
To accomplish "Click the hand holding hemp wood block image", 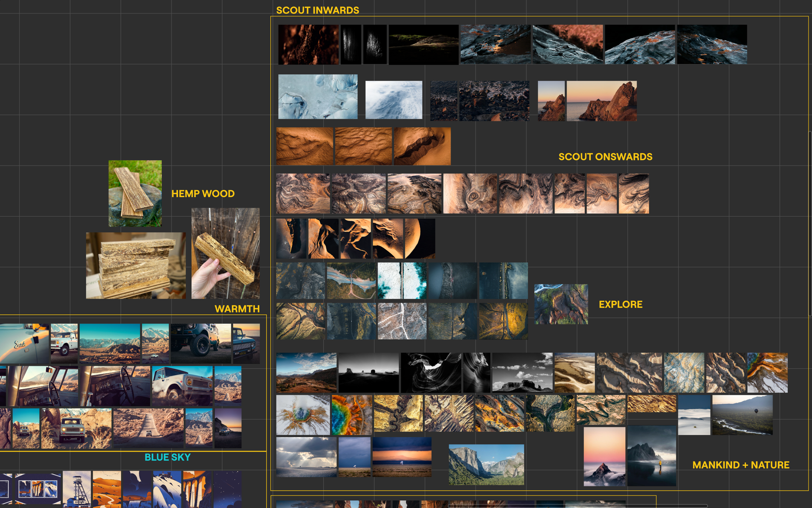I will point(225,253).
